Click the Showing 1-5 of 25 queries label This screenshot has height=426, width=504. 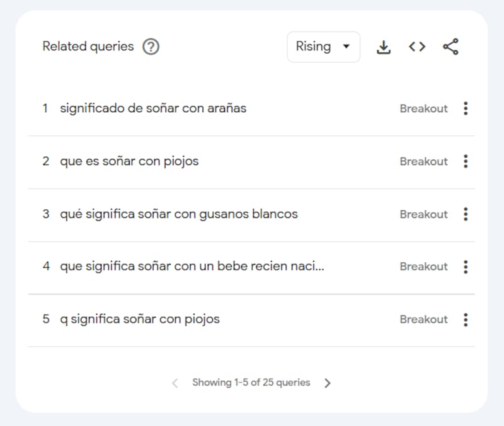(x=251, y=383)
